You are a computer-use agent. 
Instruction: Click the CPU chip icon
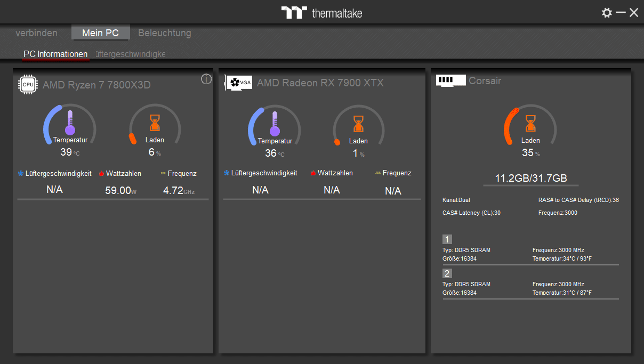28,84
